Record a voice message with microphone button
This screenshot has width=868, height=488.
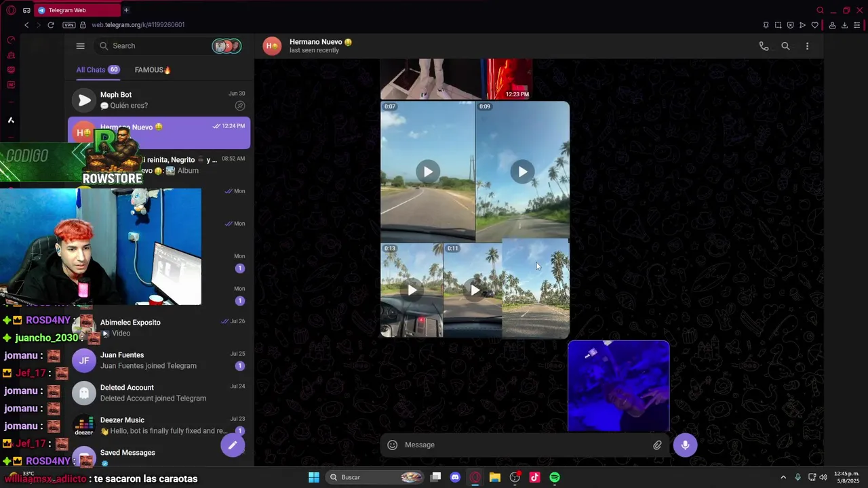tap(685, 445)
